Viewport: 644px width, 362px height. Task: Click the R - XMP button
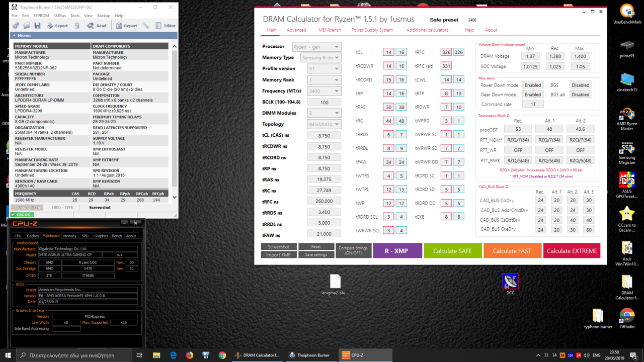tap(397, 251)
